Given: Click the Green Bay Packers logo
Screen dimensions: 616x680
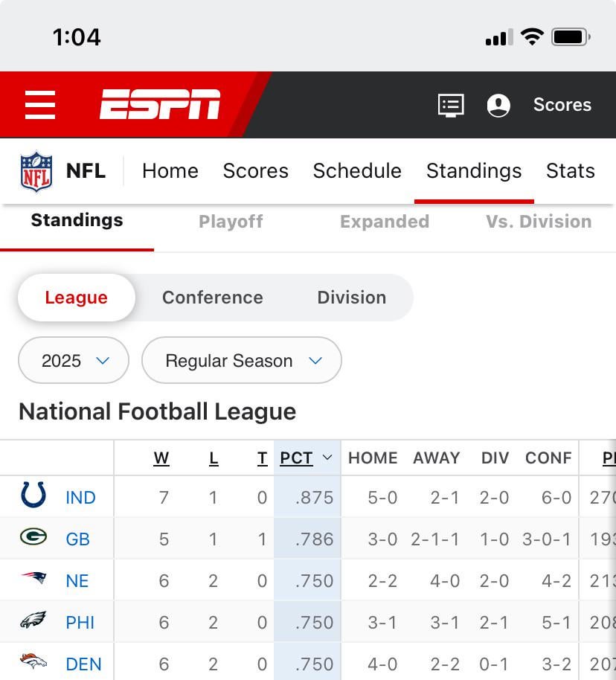Looking at the screenshot, I should [33, 537].
